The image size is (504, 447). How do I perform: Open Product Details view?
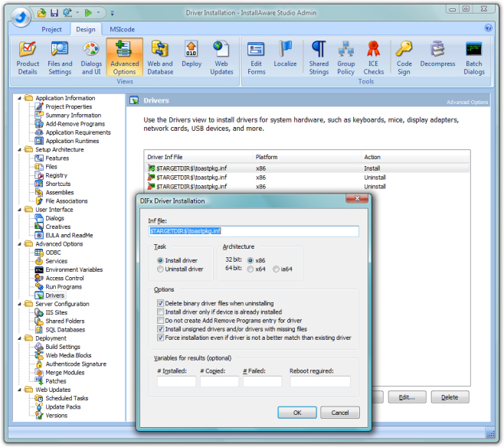28,58
